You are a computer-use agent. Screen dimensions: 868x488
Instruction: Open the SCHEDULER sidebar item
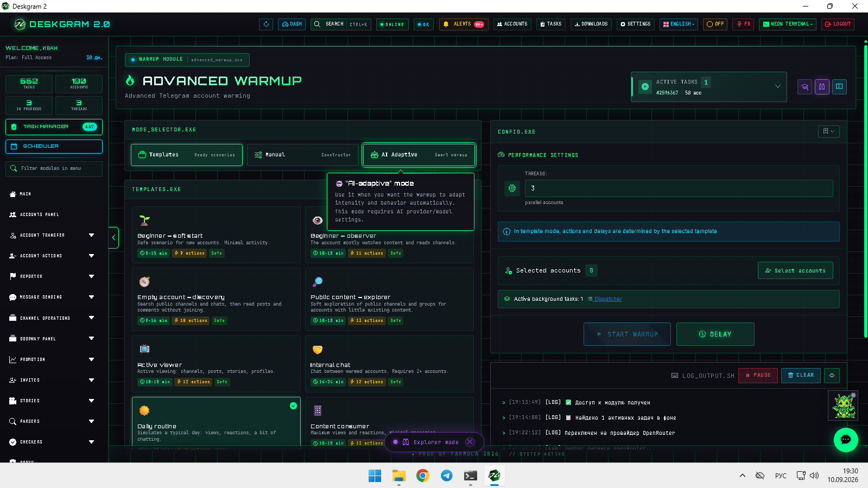coord(54,146)
